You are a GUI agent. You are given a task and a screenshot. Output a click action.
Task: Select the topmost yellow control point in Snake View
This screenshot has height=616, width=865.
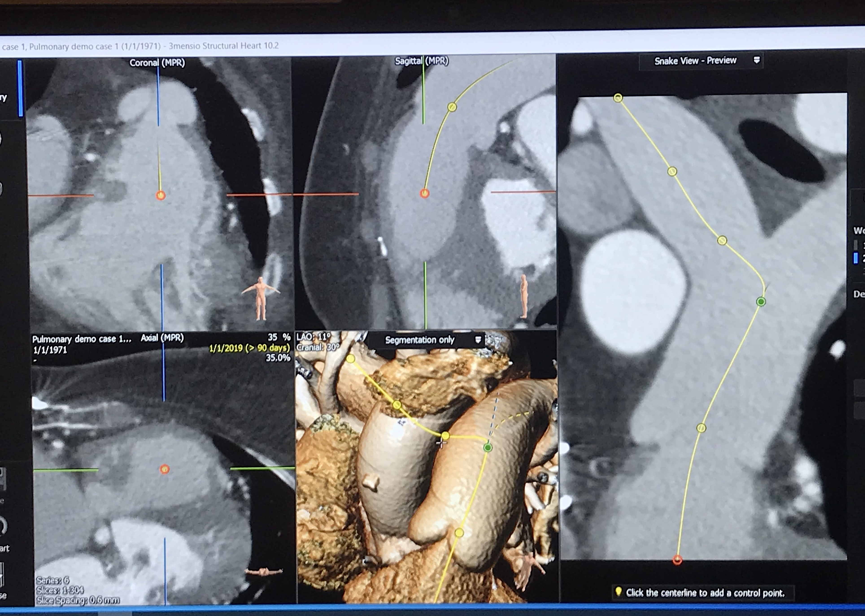(x=618, y=98)
